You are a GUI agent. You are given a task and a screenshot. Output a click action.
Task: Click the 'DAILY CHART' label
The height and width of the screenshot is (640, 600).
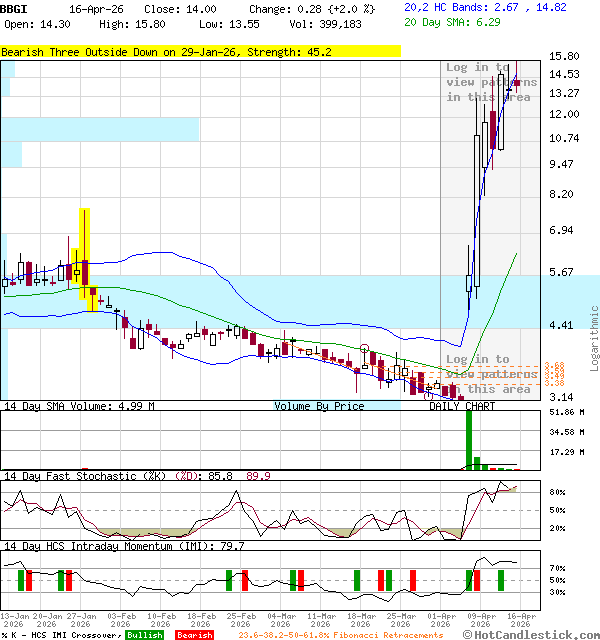pyautogui.click(x=462, y=406)
